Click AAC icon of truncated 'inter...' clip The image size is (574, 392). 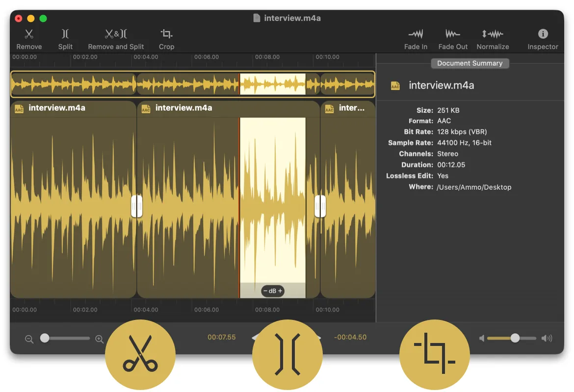point(329,109)
